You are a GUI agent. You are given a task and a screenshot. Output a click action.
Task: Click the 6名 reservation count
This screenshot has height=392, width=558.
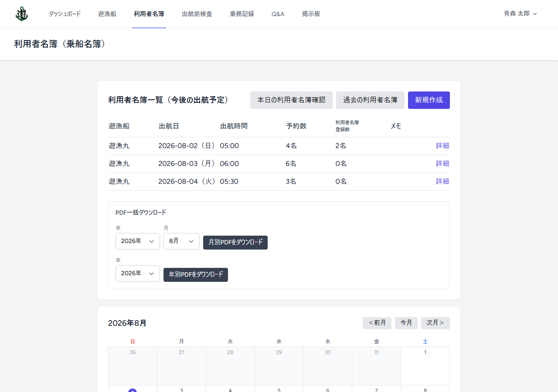click(x=291, y=164)
